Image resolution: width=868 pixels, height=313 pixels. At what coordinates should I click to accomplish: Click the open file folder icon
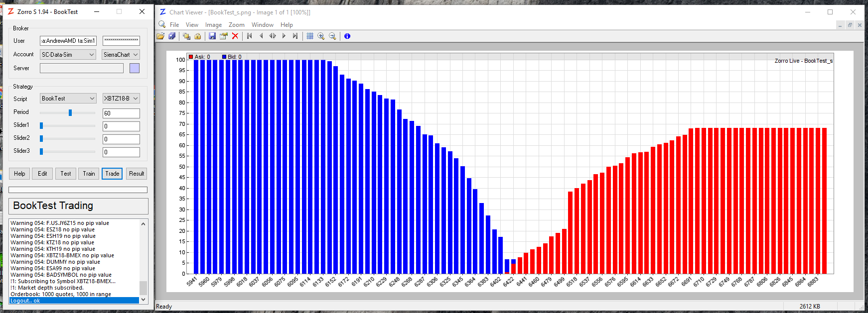(160, 36)
